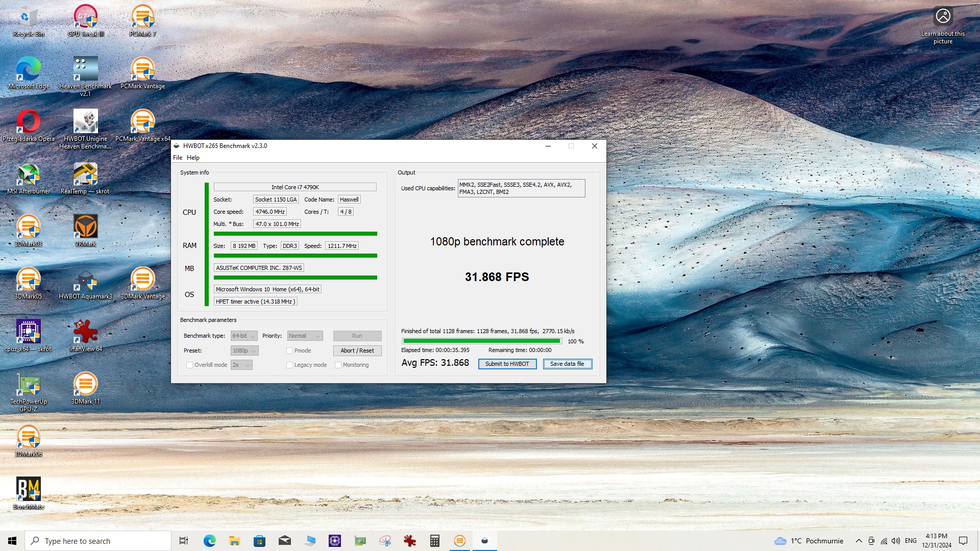Open the notification center icon
The image size is (980, 551).
coord(963,541)
